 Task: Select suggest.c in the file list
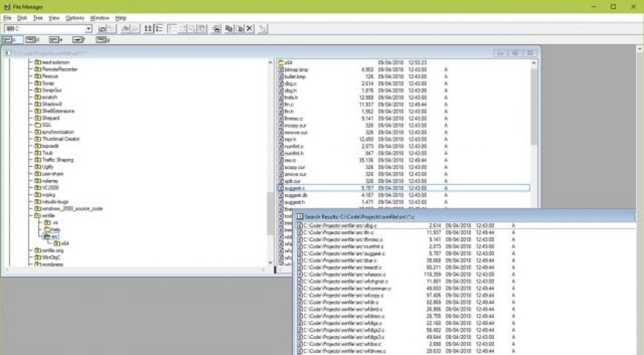coord(404,188)
